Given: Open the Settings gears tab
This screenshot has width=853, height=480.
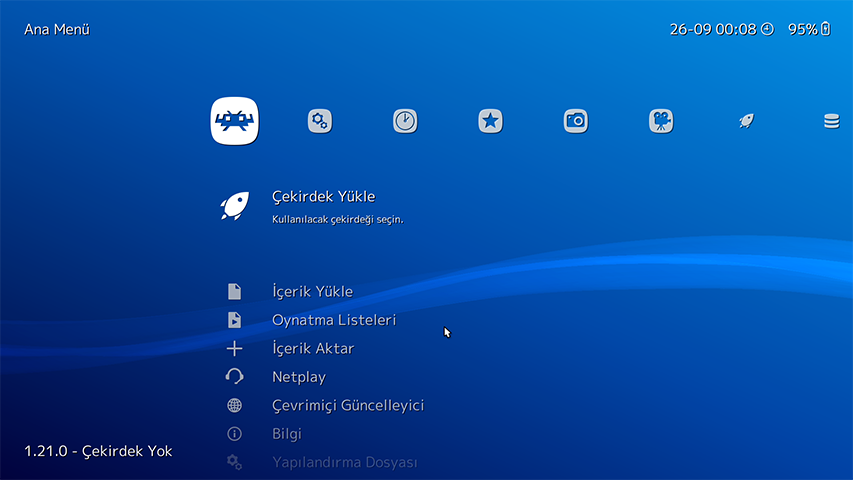Looking at the screenshot, I should coord(319,121).
